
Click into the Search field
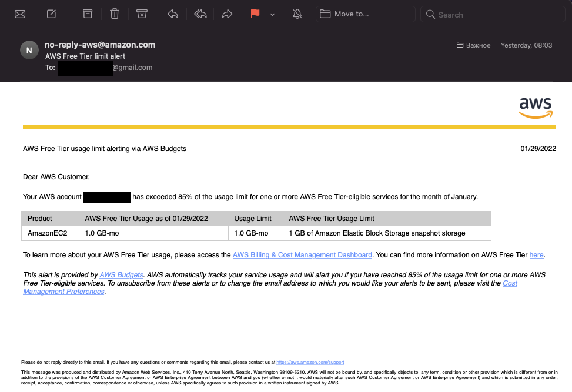pos(493,14)
